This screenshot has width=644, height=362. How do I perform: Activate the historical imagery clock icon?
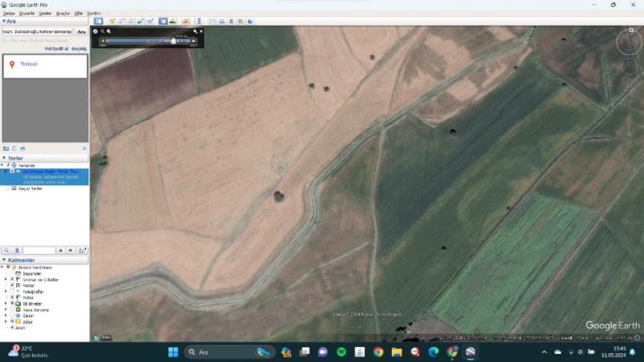pos(163,21)
